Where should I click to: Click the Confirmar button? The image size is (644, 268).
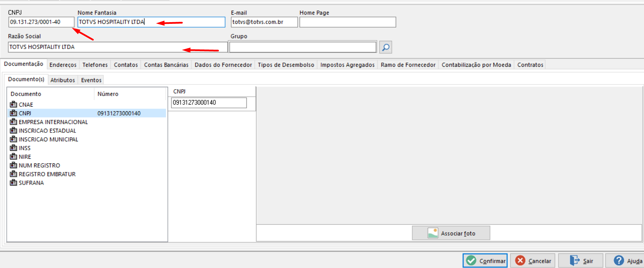point(485,261)
